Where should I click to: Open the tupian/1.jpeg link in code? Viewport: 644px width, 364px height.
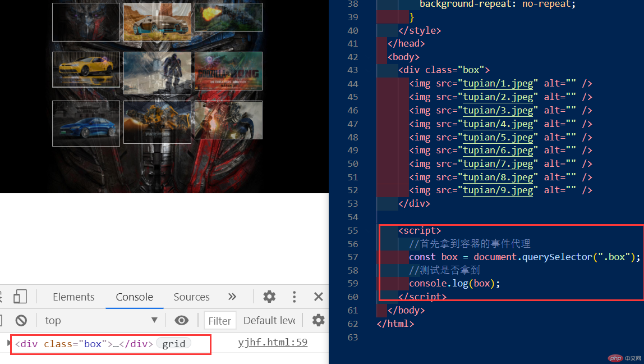(498, 84)
